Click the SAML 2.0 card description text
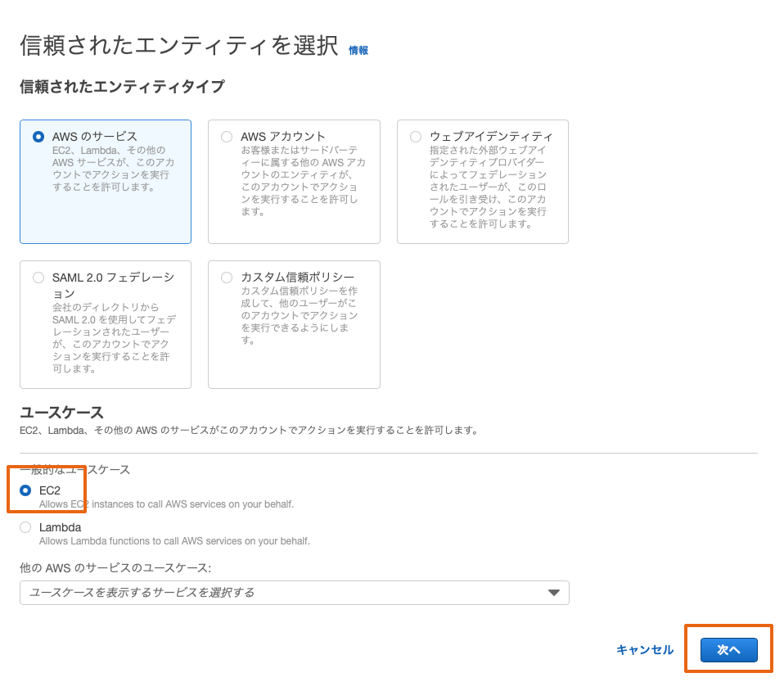784x682 pixels. pyautogui.click(x=114, y=338)
